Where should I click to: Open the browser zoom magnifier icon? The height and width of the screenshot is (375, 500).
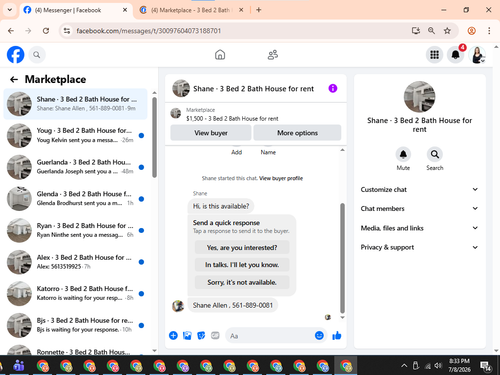(431, 31)
